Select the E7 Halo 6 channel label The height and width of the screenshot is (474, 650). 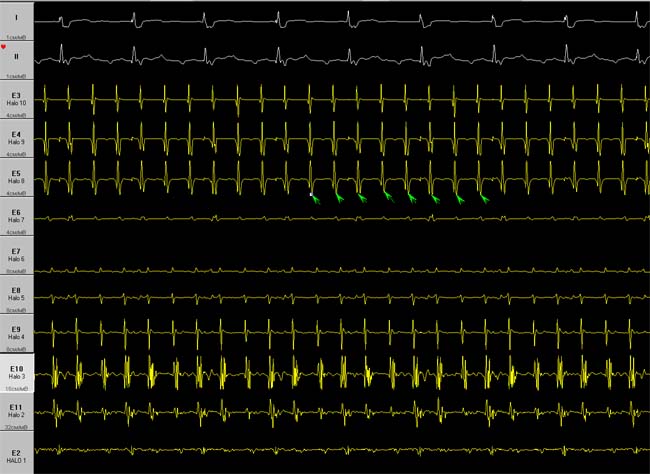click(x=17, y=255)
